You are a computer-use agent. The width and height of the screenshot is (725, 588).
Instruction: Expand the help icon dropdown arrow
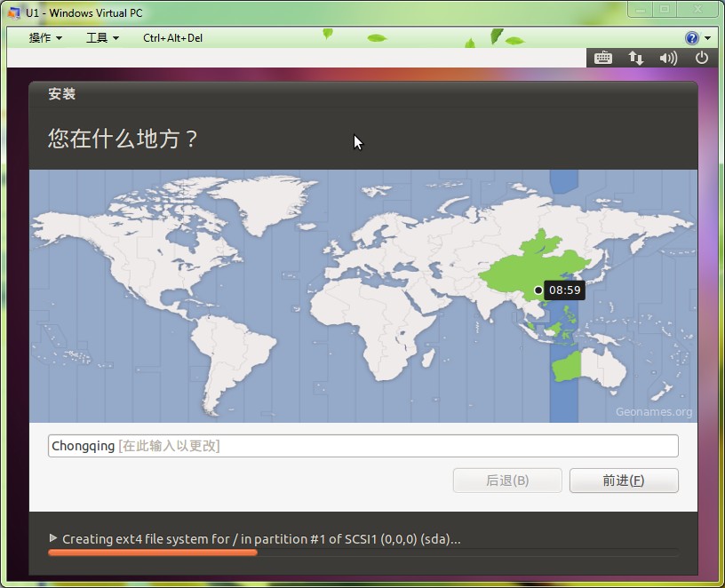[x=708, y=38]
